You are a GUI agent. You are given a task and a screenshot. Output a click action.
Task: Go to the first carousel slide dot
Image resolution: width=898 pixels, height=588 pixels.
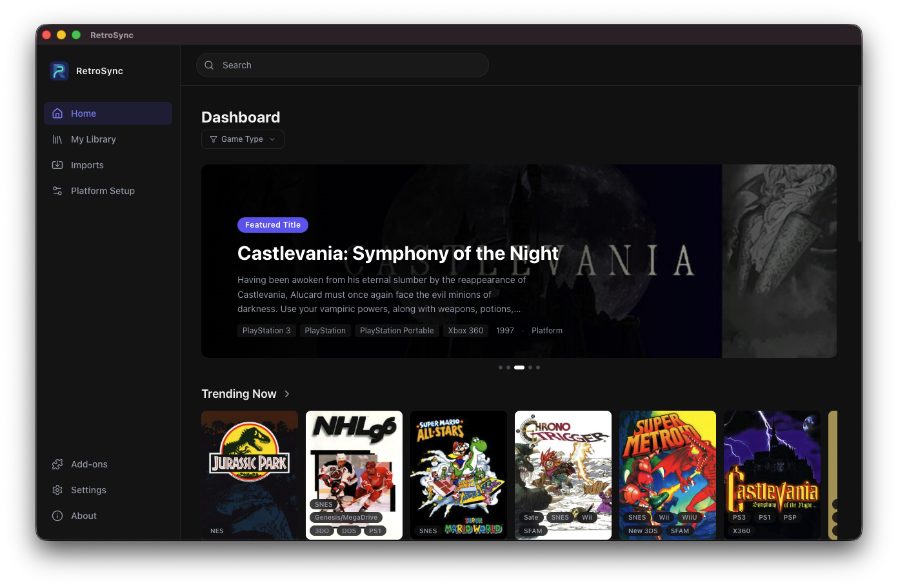501,367
